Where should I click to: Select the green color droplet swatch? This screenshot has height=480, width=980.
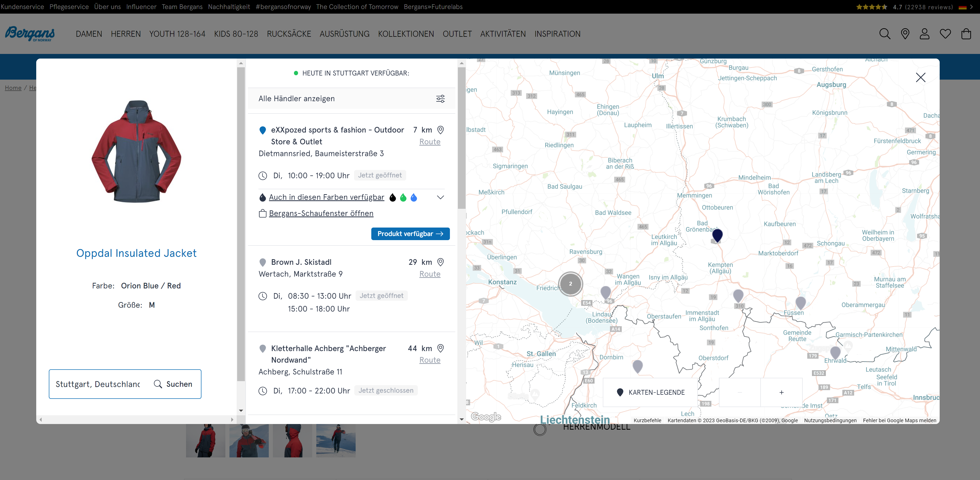click(403, 197)
